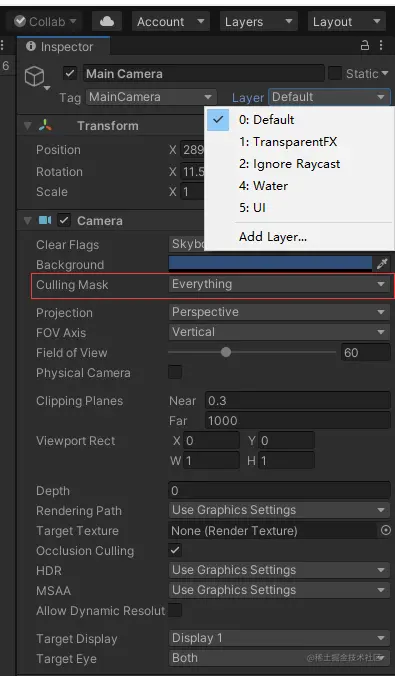Enable the Static checkbox

[335, 74]
